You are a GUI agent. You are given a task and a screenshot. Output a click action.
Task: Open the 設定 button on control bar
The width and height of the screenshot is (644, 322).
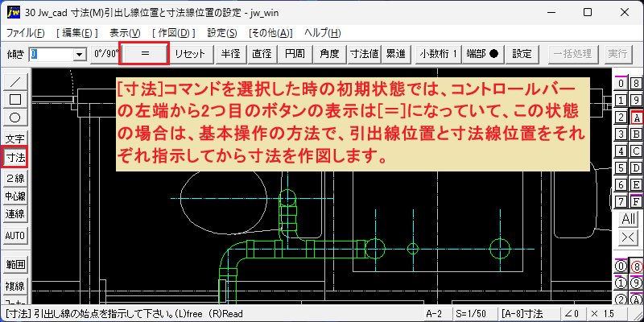pos(522,54)
